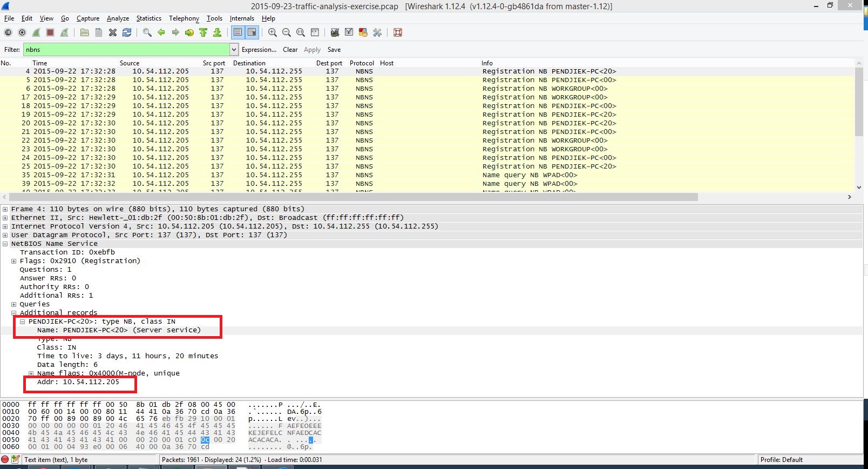The image size is (868, 469).
Task: Open the Statistics menu
Action: pos(148,18)
